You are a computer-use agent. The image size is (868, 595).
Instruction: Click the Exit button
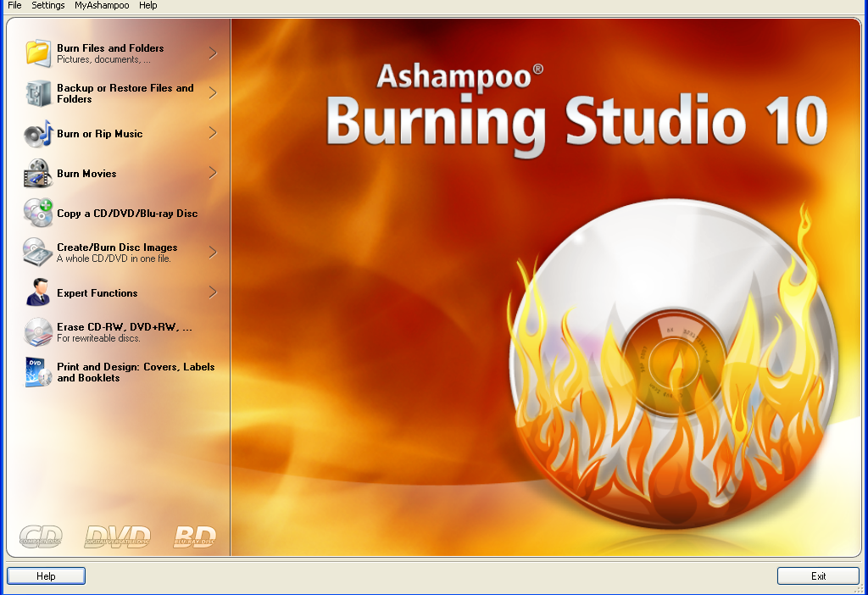click(x=818, y=576)
